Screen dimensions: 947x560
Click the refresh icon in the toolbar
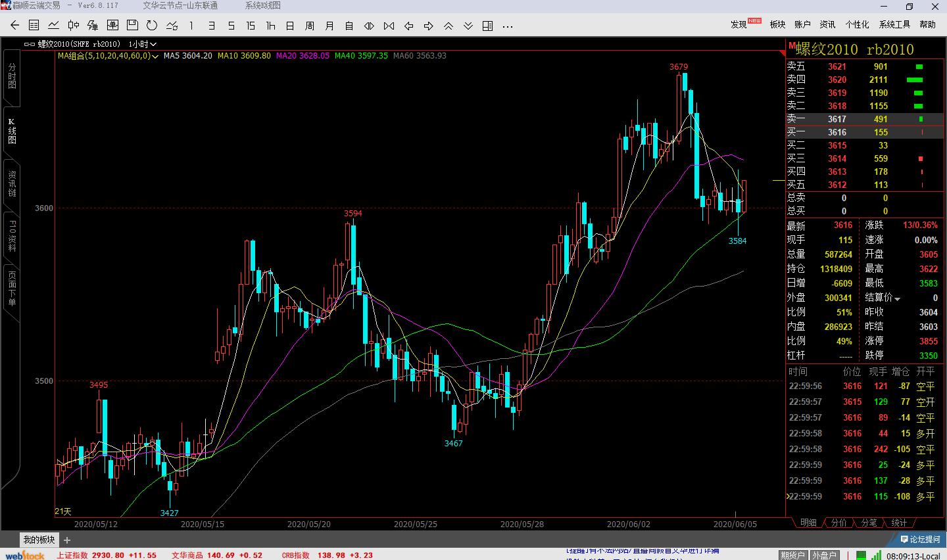(152, 26)
